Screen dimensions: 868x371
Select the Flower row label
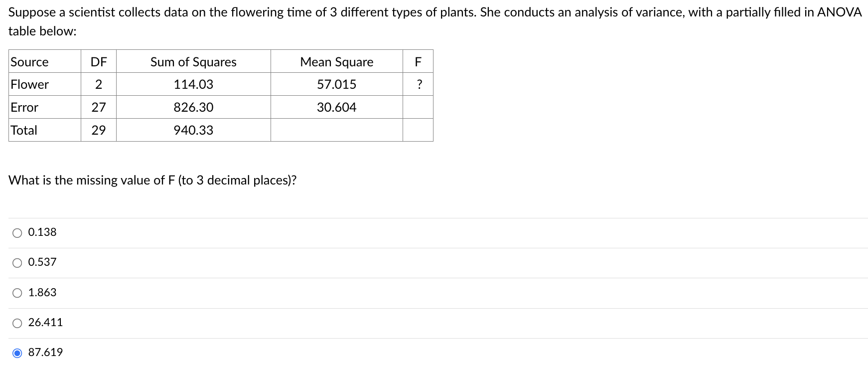click(29, 84)
